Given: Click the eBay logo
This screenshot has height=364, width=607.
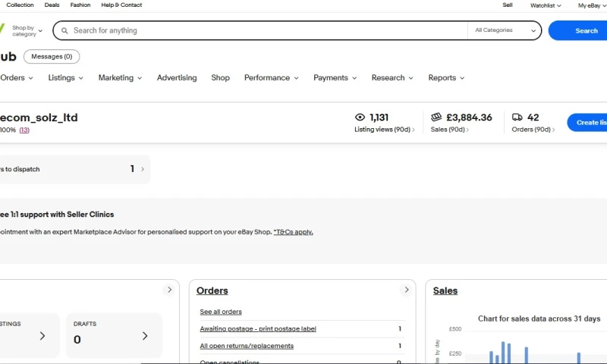Looking at the screenshot, I should point(2,30).
